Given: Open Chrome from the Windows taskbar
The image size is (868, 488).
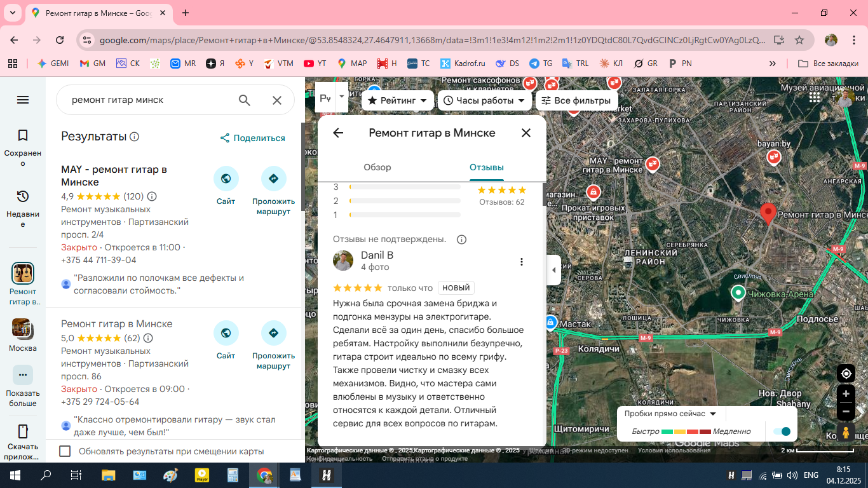Looking at the screenshot, I should point(264,475).
